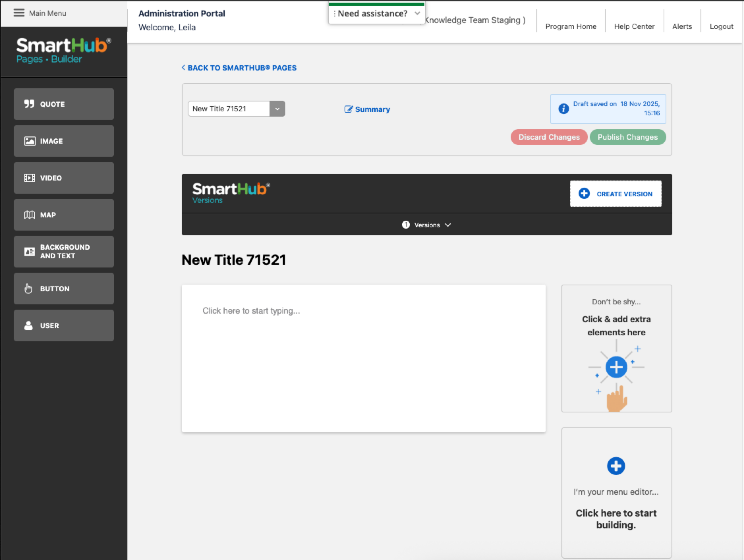Publish the page changes
744x560 pixels.
628,137
